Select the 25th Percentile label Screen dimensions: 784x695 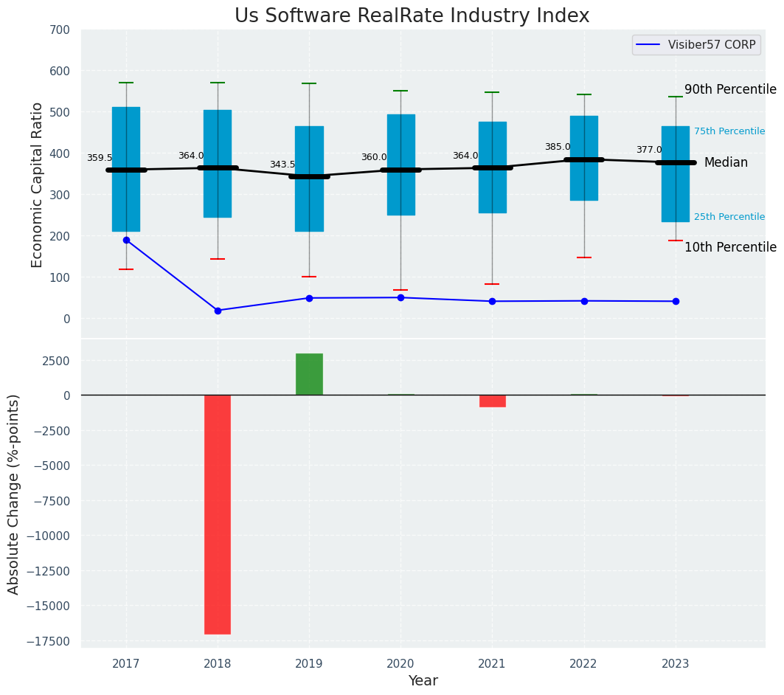tap(729, 217)
